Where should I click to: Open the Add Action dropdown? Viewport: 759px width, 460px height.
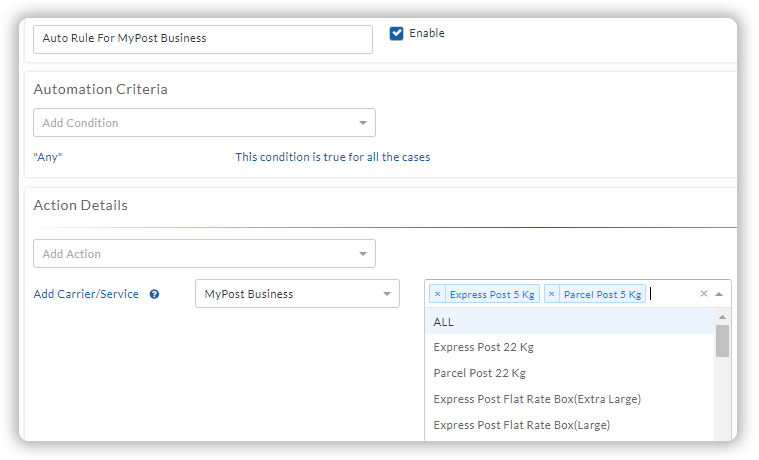204,254
